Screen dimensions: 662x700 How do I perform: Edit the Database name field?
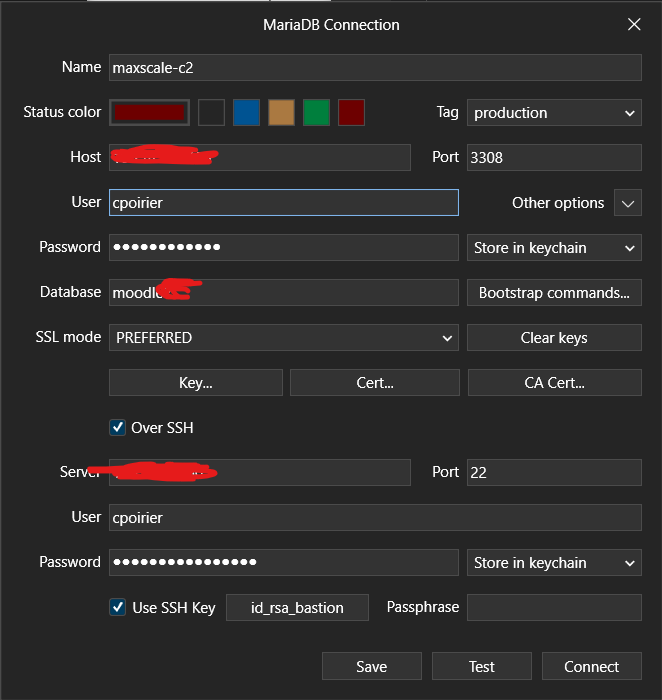284,292
